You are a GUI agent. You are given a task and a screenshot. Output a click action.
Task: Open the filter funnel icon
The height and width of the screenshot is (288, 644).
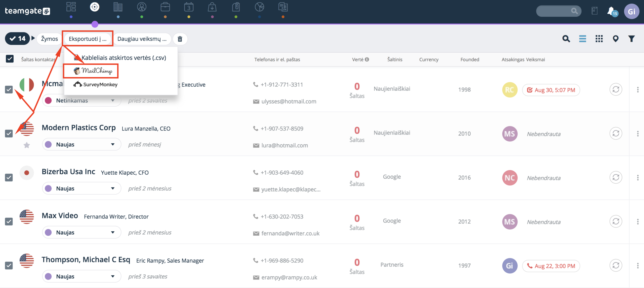click(631, 39)
